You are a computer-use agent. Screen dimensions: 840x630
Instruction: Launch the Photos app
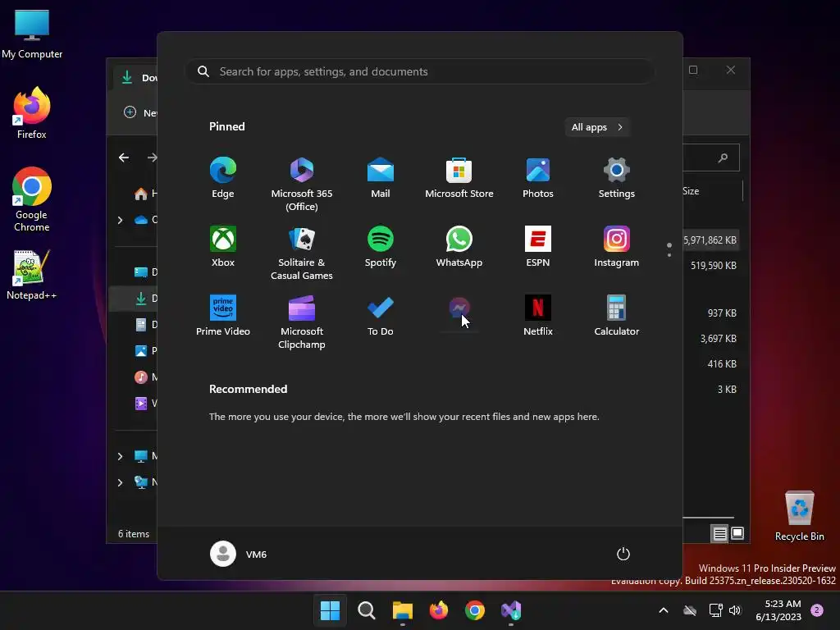coord(538,178)
